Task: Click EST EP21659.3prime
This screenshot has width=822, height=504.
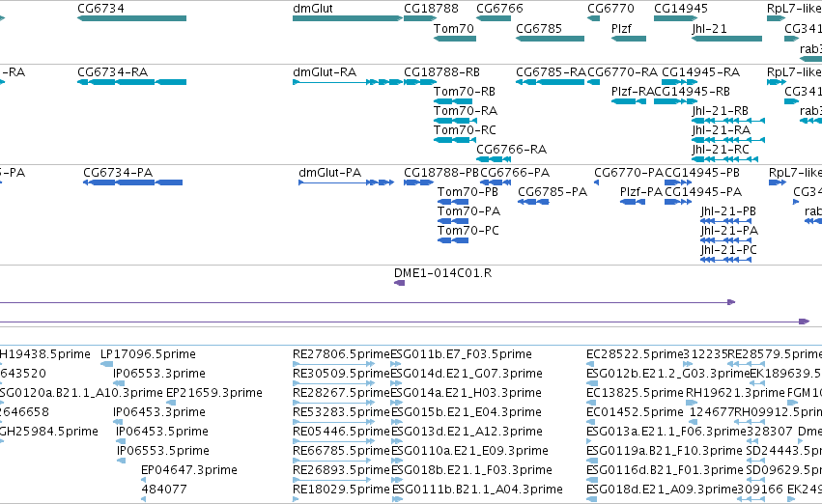Action: click(x=213, y=394)
